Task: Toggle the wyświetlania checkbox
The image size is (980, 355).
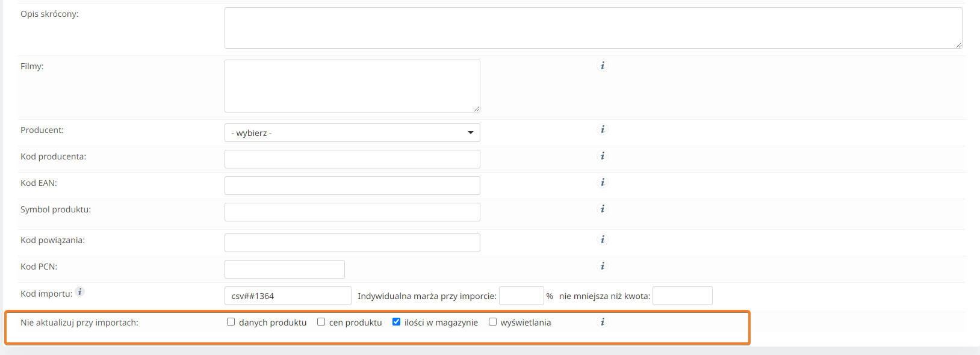Action: click(492, 322)
